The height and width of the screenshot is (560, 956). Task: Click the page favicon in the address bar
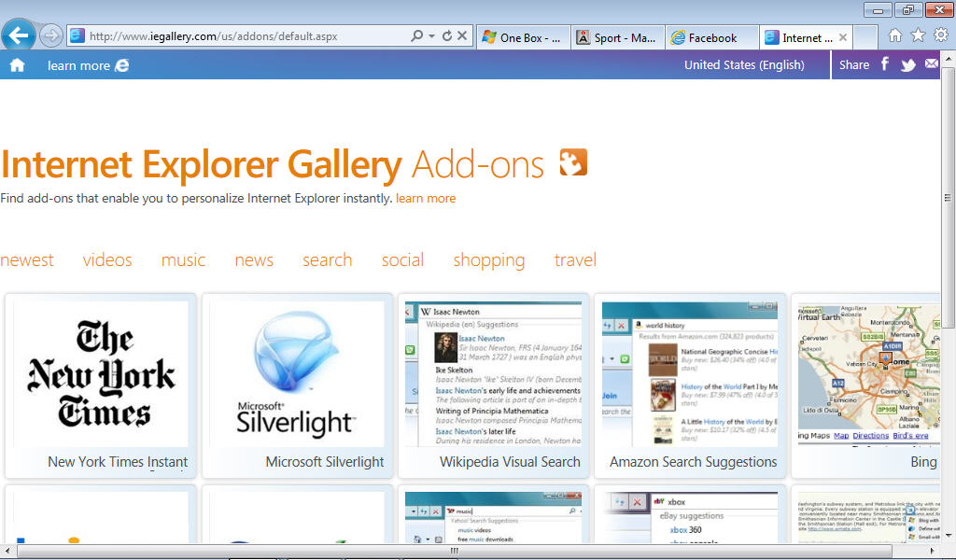[x=77, y=36]
